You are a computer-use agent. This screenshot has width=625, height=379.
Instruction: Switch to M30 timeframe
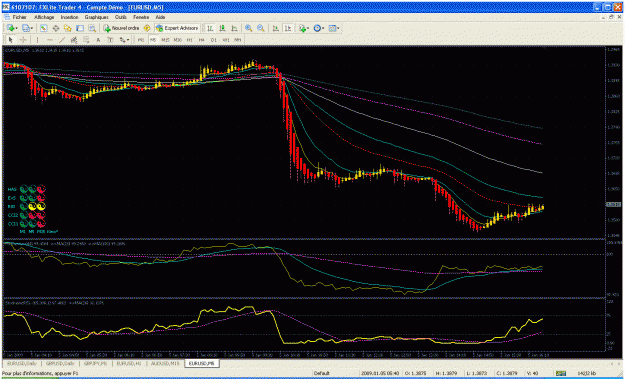(178, 40)
